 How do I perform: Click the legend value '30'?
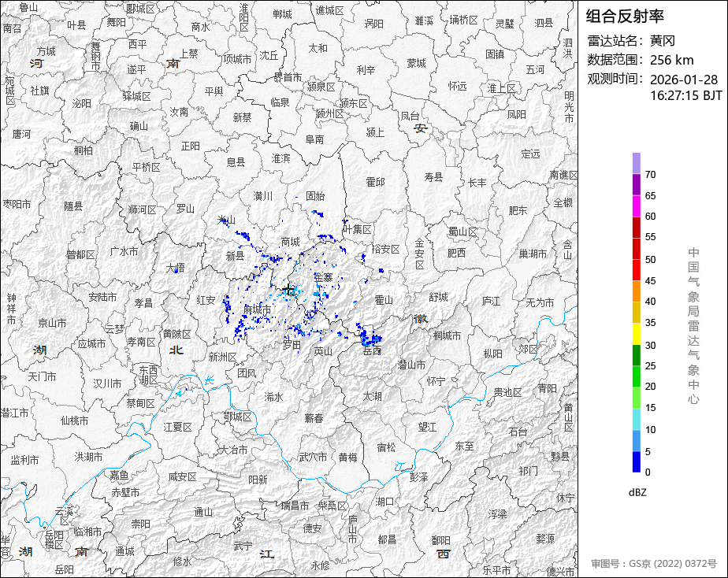651,345
